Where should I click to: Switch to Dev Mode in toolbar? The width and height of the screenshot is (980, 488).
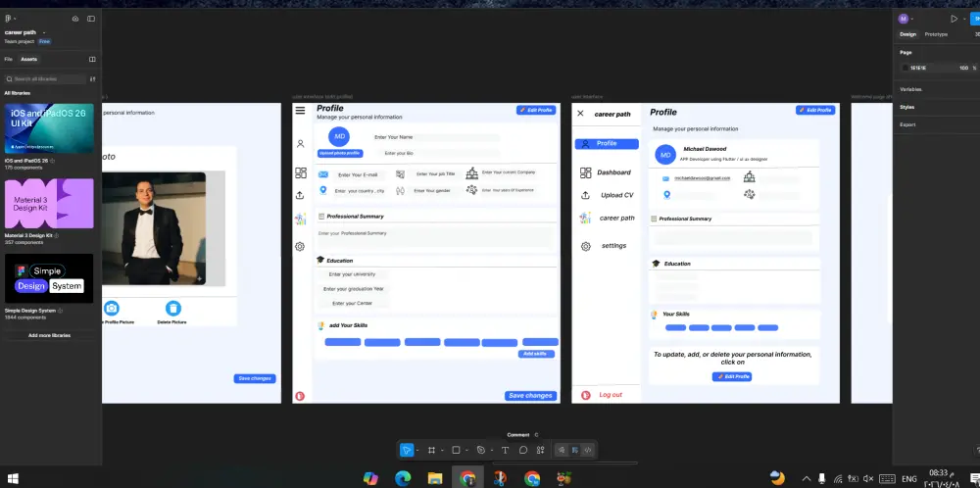tap(587, 450)
